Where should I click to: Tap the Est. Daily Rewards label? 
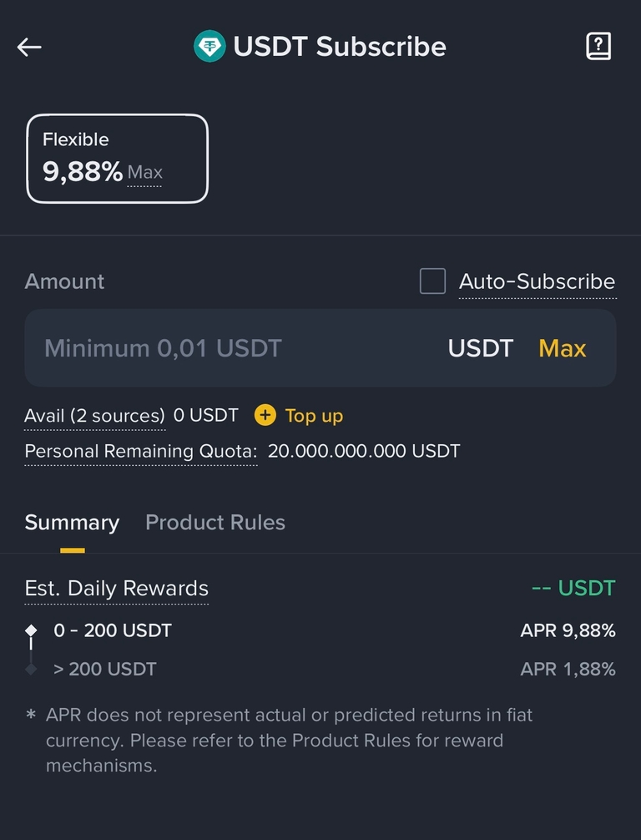click(116, 588)
